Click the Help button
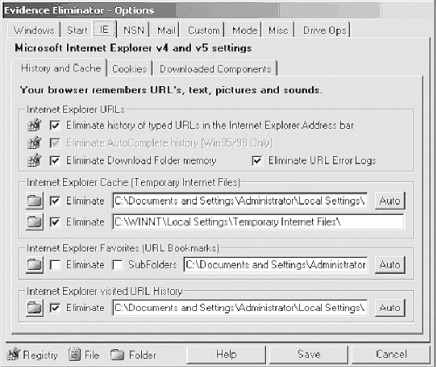Viewport: 436px width, 367px height. pos(226,354)
